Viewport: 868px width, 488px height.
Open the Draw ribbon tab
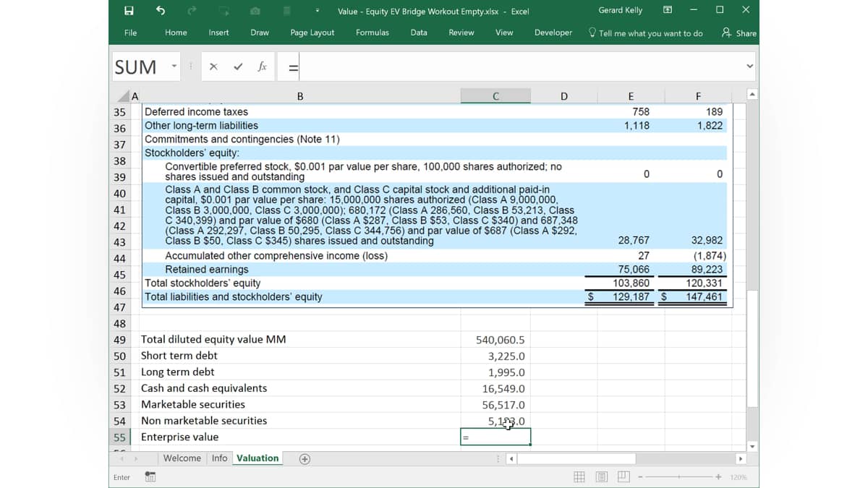260,33
